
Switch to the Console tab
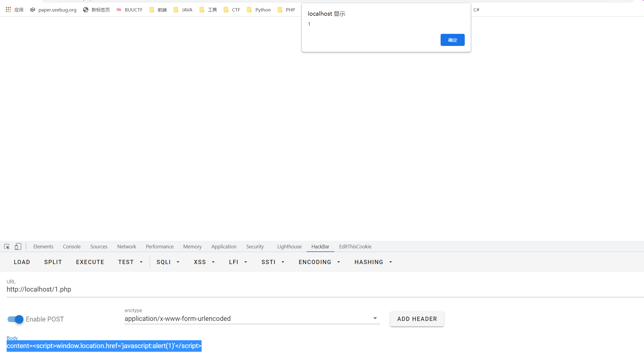click(x=71, y=247)
